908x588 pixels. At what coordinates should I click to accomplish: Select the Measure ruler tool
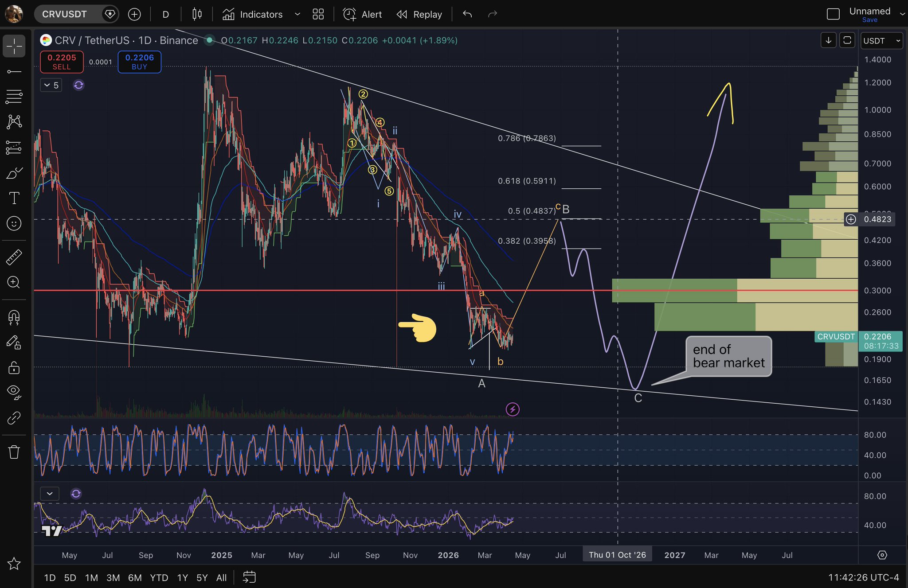tap(14, 257)
